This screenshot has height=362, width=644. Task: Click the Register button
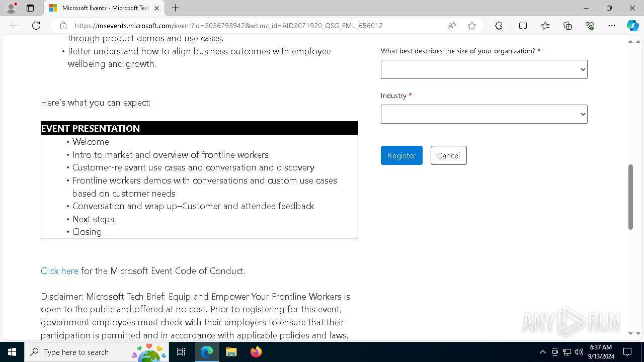pos(401,155)
